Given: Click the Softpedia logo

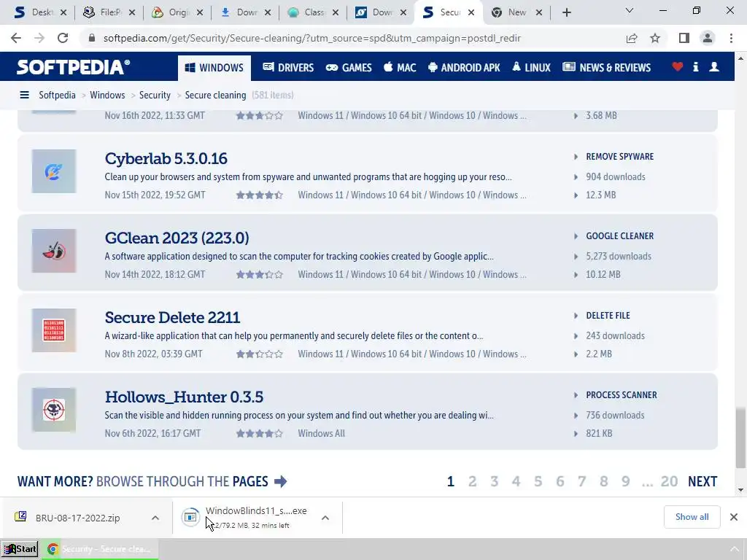Looking at the screenshot, I should click(73, 67).
